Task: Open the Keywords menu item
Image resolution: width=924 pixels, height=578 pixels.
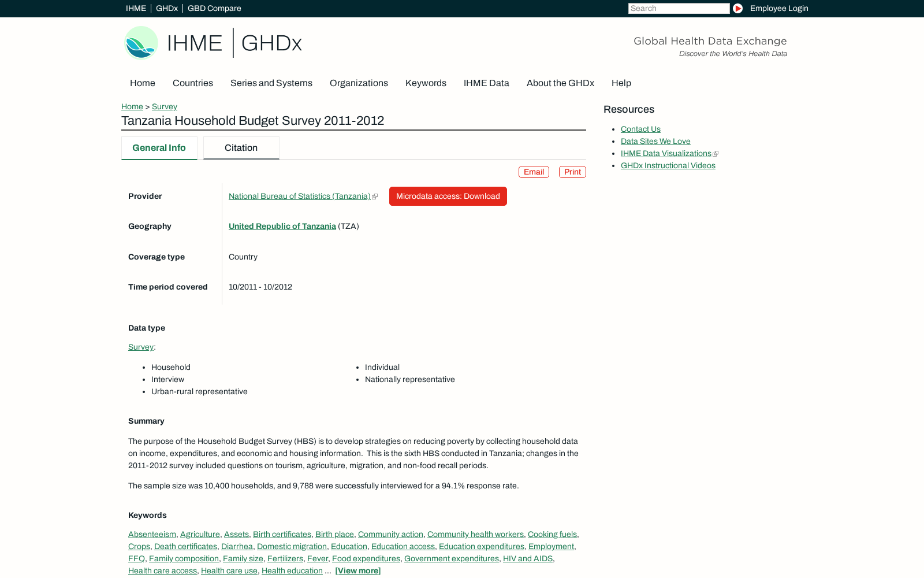Action: click(426, 83)
